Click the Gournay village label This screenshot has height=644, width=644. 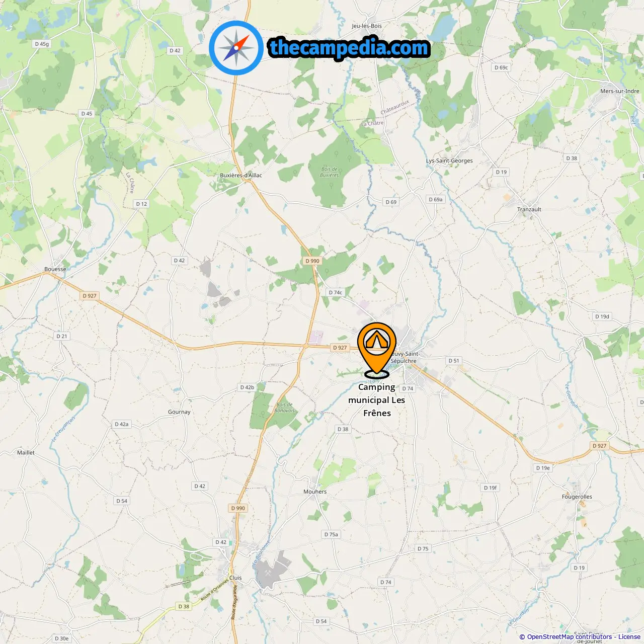[179, 412]
